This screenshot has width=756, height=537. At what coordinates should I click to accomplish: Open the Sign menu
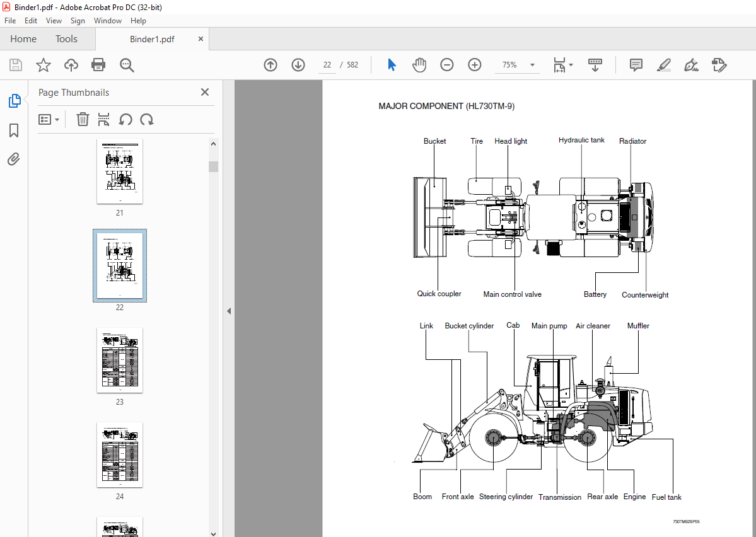[78, 21]
